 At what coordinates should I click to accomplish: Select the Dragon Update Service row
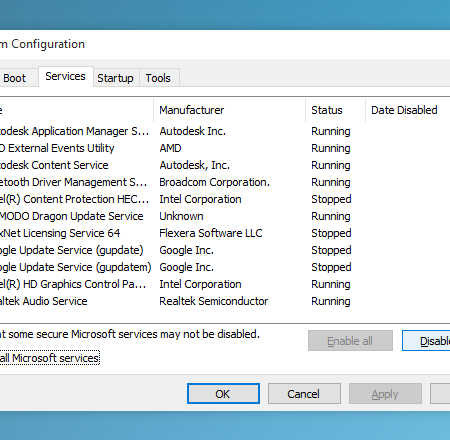point(225,216)
